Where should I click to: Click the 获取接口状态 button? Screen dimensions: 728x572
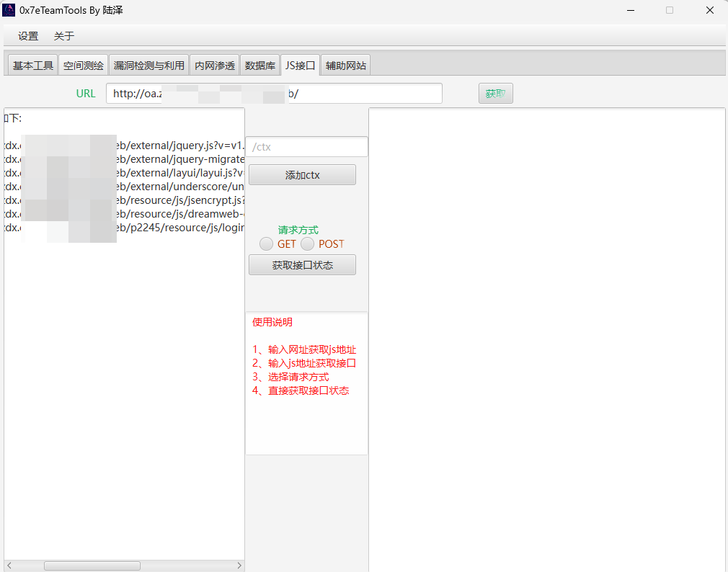click(x=302, y=265)
